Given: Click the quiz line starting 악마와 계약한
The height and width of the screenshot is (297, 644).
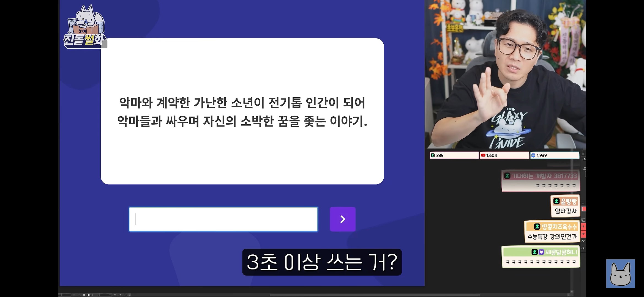Looking at the screenshot, I should tap(242, 103).
